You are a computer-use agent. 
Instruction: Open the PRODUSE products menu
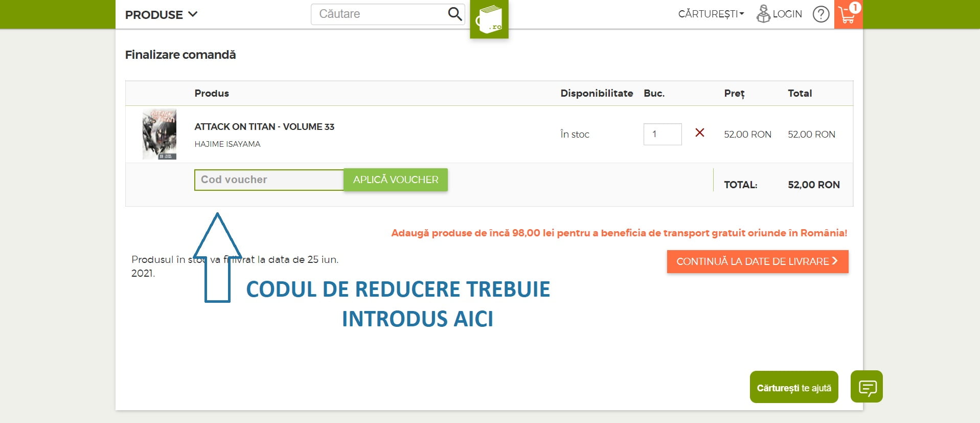[x=161, y=15]
